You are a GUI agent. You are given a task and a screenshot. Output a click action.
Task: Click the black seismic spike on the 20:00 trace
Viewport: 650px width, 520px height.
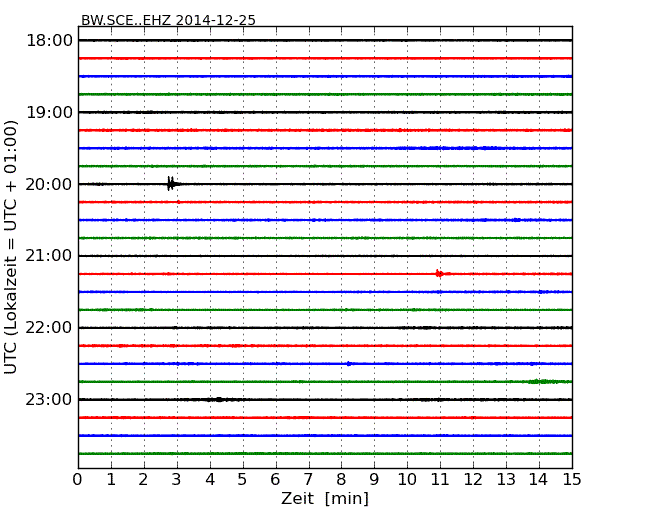click(x=171, y=183)
